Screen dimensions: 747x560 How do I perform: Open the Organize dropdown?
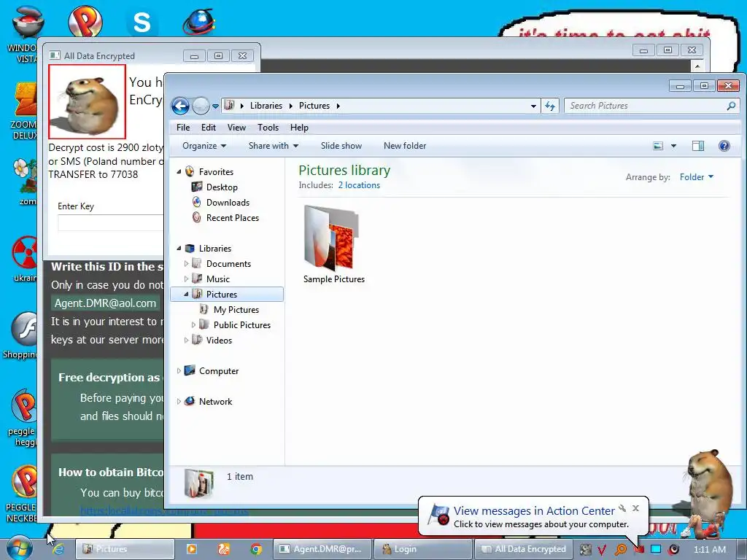(x=204, y=146)
